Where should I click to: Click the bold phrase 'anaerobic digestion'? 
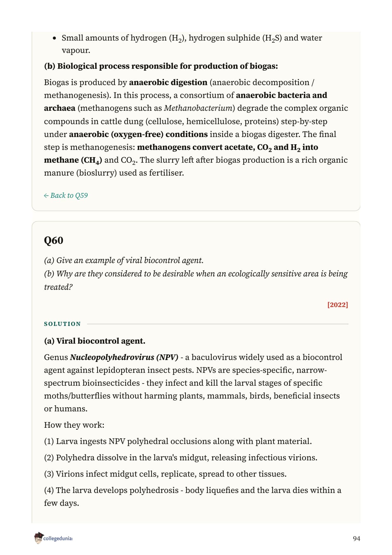click(168, 82)
